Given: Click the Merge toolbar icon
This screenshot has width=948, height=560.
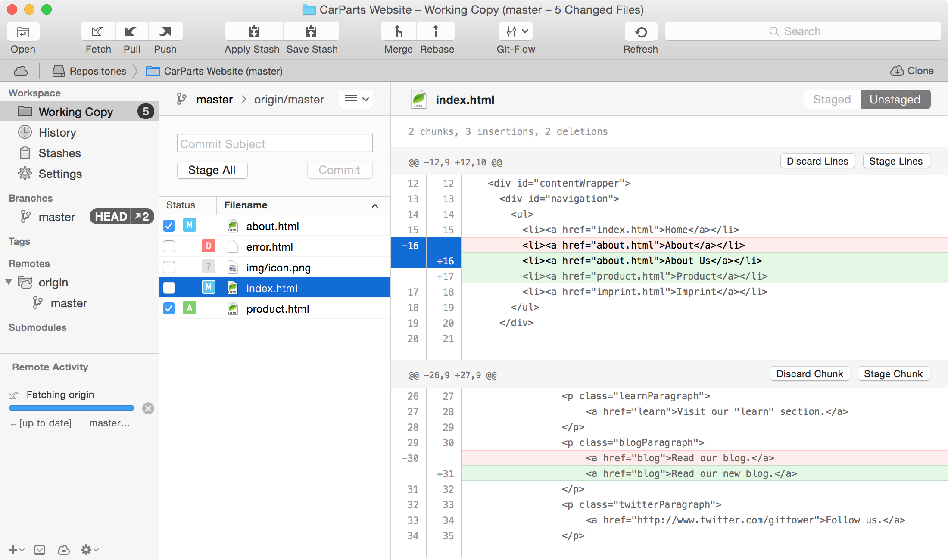Looking at the screenshot, I should click(399, 31).
